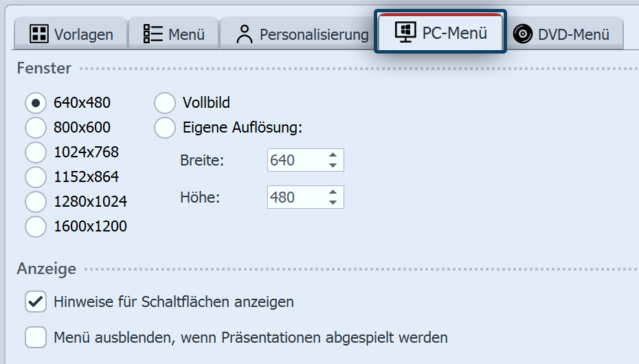The height and width of the screenshot is (364, 639).
Task: Uncheck Hinweise für Schaltflächen anzeigen
Action: (x=36, y=302)
